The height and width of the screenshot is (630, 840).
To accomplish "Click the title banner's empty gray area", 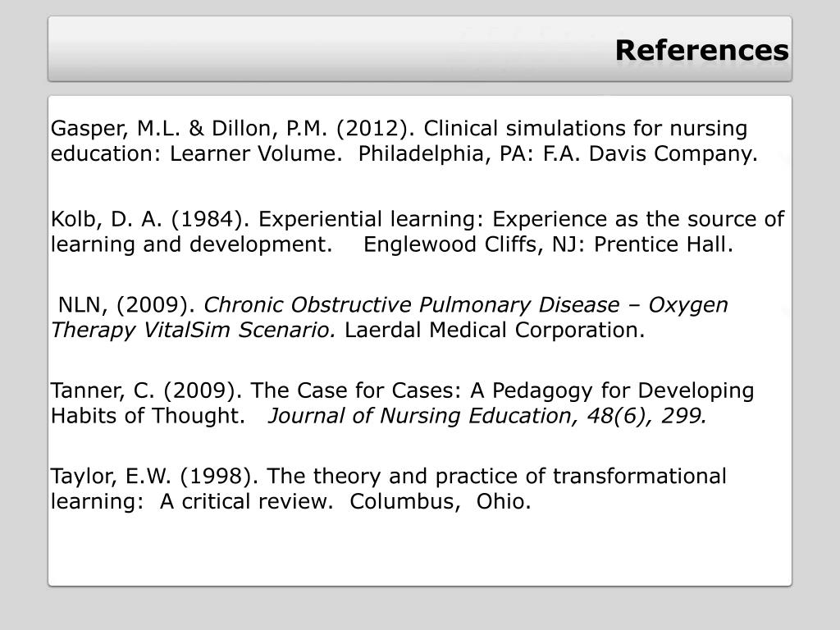I will click(x=322, y=49).
